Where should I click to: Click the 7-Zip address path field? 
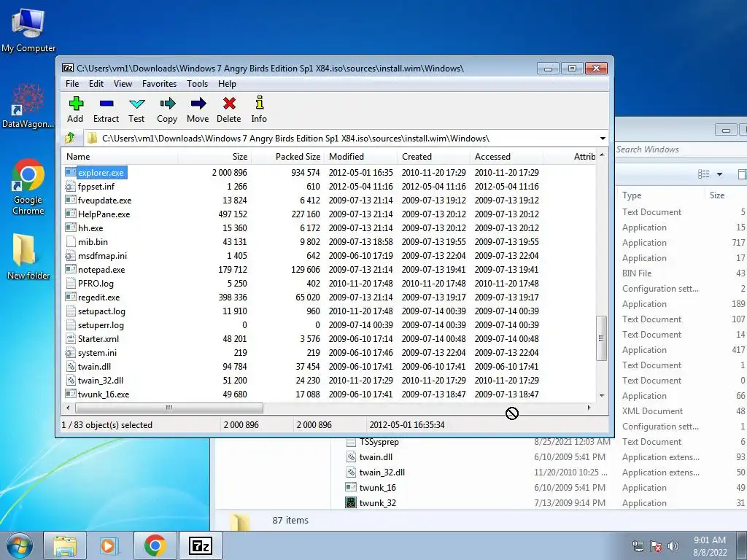(341, 139)
